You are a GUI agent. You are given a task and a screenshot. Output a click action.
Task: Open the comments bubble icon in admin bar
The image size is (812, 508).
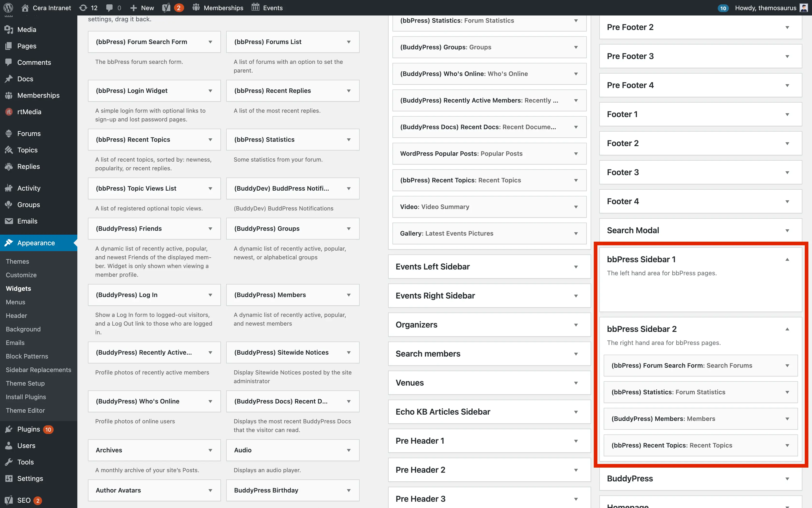click(109, 7)
